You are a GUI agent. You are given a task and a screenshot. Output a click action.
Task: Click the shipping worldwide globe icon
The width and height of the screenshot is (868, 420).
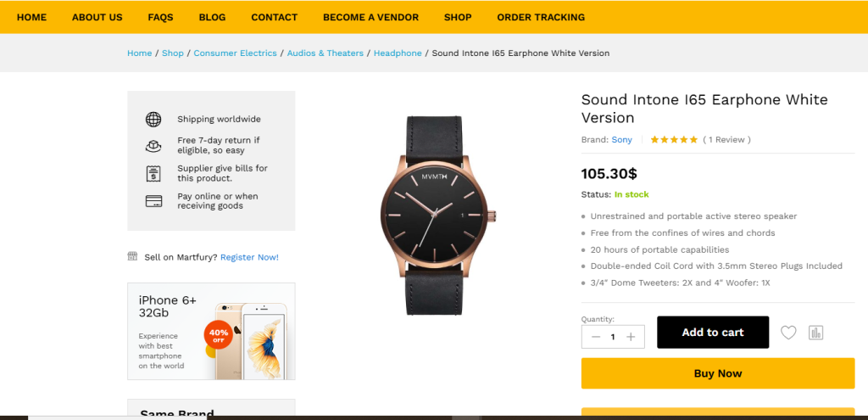[x=153, y=120]
